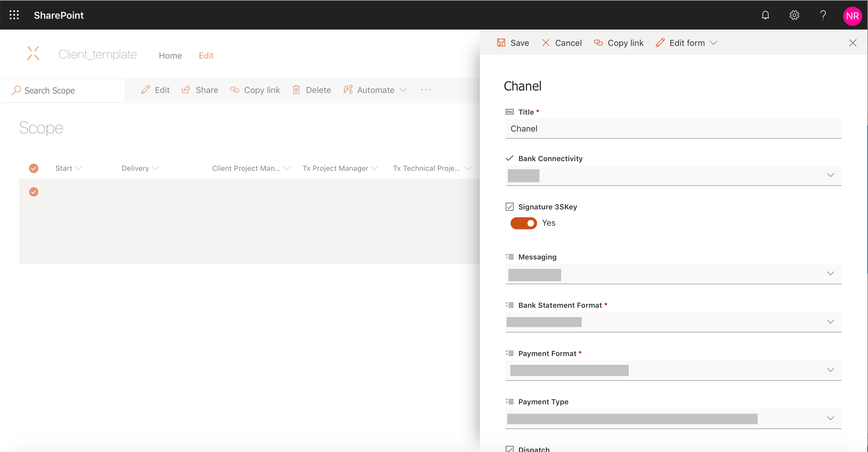Click the Cancel button in the panel
This screenshot has width=868, height=452.
(x=562, y=43)
